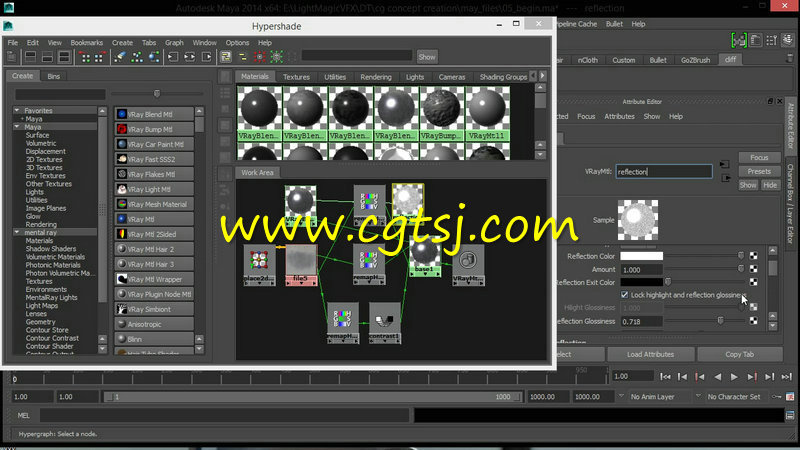Viewport: 800px width, 450px height.
Task: Collapse the Favorites tree section
Action: (x=17, y=110)
